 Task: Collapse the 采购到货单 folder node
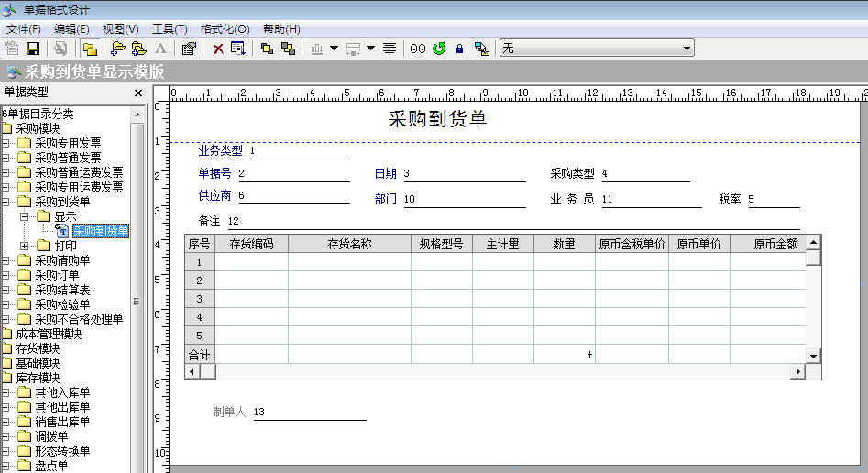tap(6, 202)
